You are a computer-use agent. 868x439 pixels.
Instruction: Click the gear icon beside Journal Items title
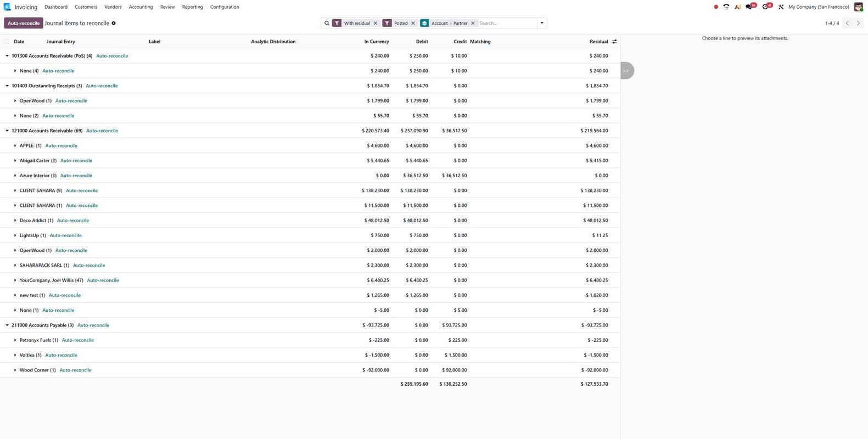point(114,24)
